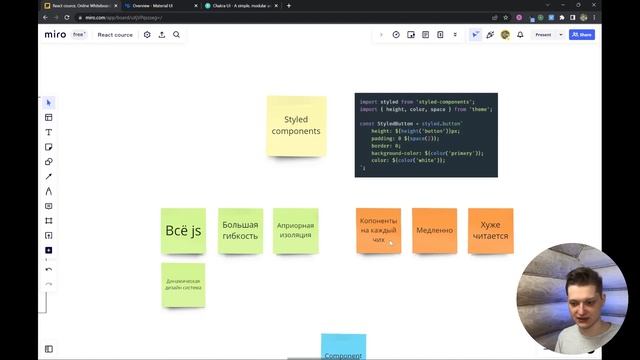This screenshot has height=360, width=640.
Task: Open a new browser tab
Action: pyautogui.click(x=289, y=6)
